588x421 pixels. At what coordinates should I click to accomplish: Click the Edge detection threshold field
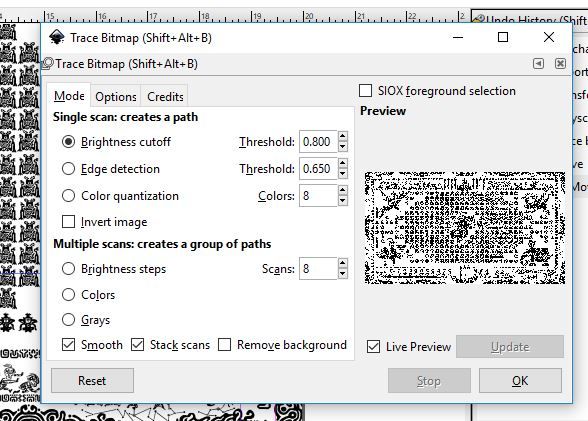point(318,169)
